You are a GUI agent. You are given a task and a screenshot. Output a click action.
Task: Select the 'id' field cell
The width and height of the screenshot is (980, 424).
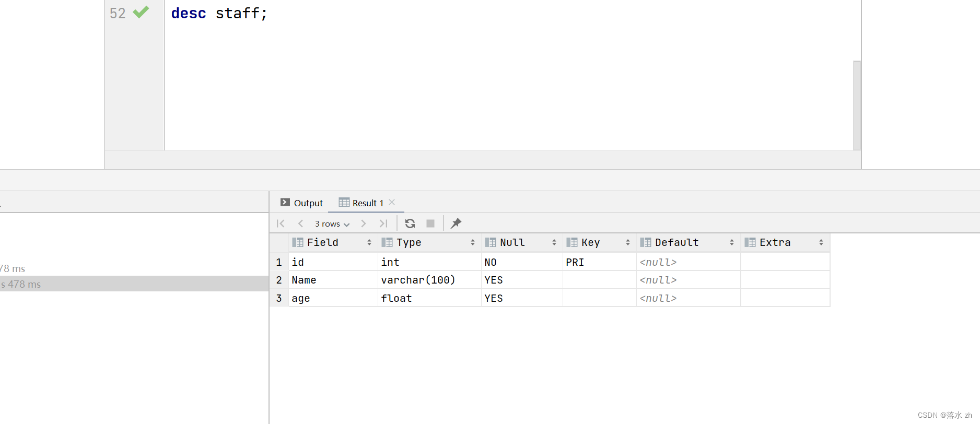point(333,262)
